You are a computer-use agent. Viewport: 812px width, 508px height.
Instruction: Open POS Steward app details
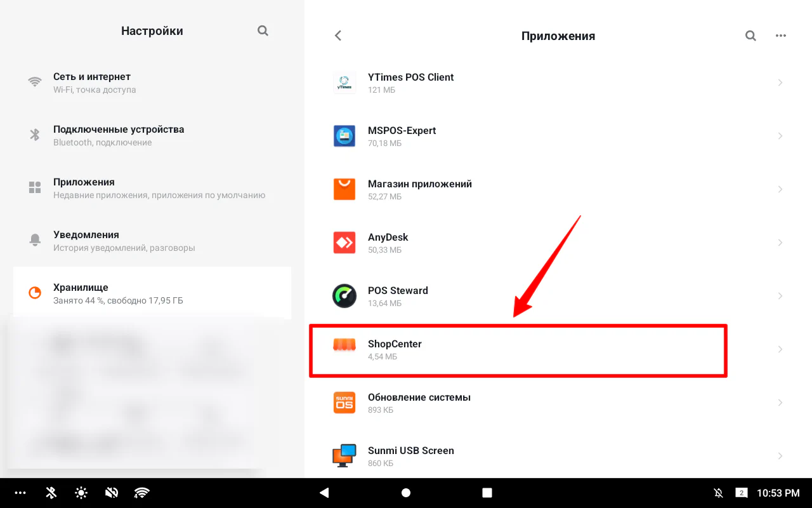tap(558, 296)
